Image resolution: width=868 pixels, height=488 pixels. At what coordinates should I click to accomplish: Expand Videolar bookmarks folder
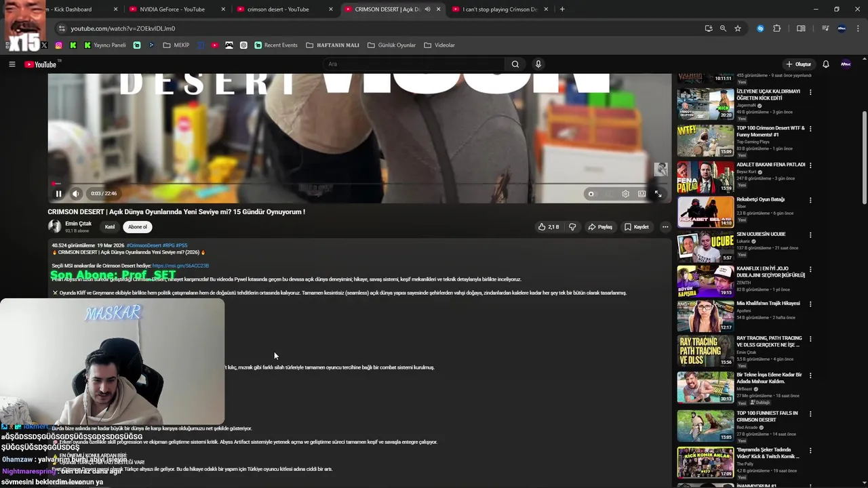[439, 45]
